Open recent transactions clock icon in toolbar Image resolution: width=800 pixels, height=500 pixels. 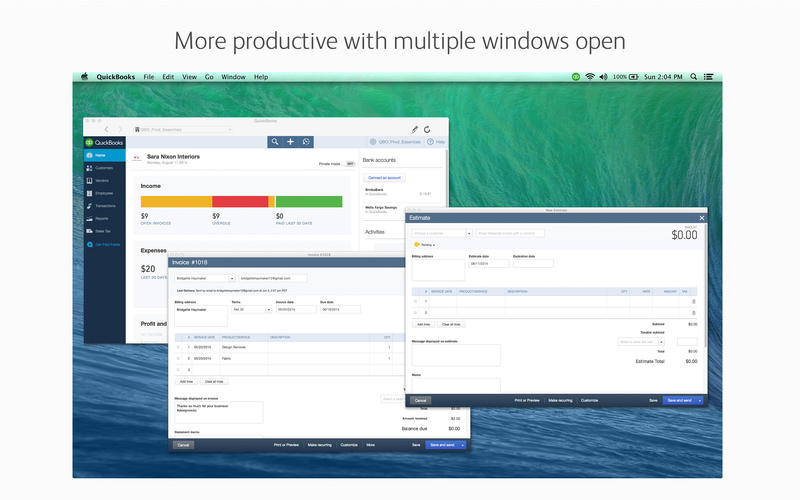click(306, 142)
